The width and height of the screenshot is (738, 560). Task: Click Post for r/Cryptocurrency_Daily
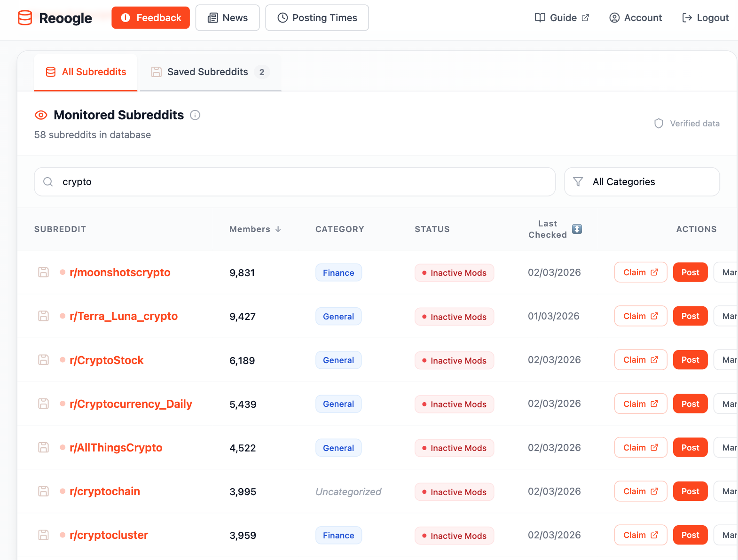pyautogui.click(x=691, y=404)
